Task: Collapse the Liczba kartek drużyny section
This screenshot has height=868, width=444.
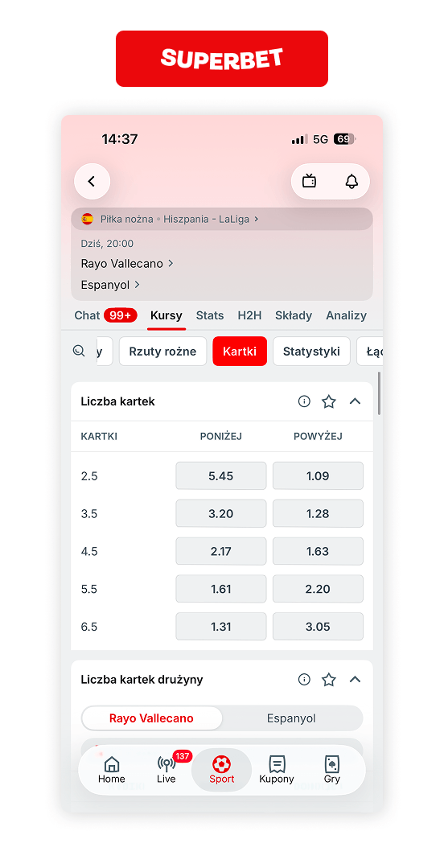Action: point(355,679)
